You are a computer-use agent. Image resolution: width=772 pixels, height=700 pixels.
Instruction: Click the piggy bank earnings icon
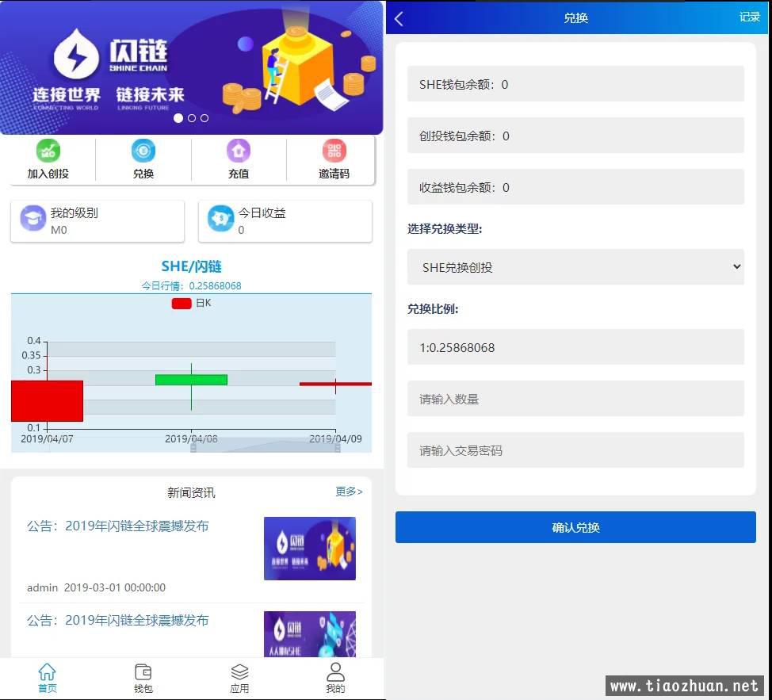click(220, 218)
